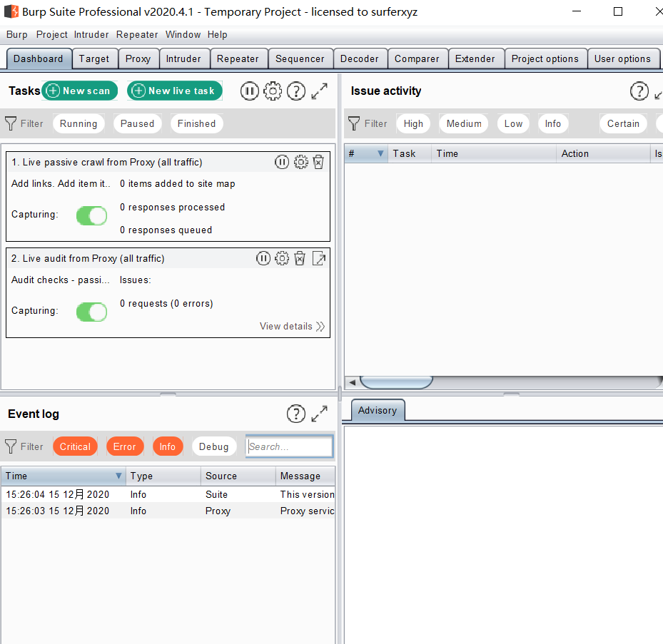The height and width of the screenshot is (644, 663).
Task: Click the Tasks Filter funnel icon
Action: tap(11, 123)
